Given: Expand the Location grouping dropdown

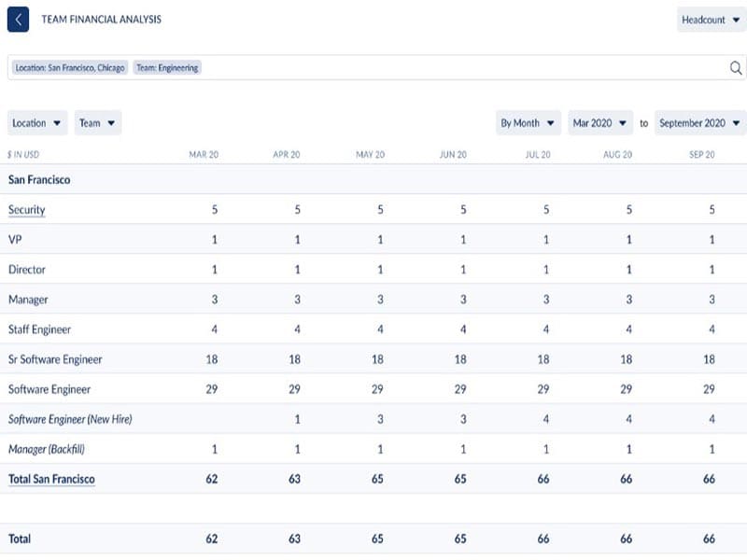Looking at the screenshot, I should [x=37, y=123].
